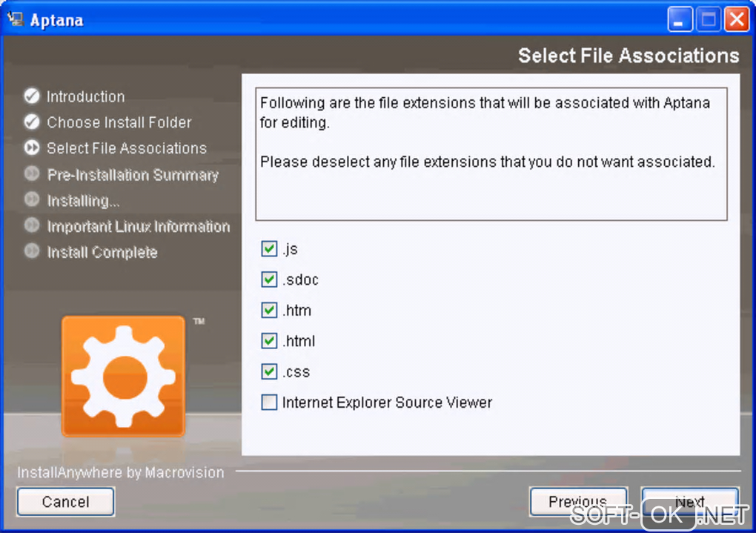The height and width of the screenshot is (533, 756).
Task: Disable the .css file association
Action: pyautogui.click(x=269, y=371)
